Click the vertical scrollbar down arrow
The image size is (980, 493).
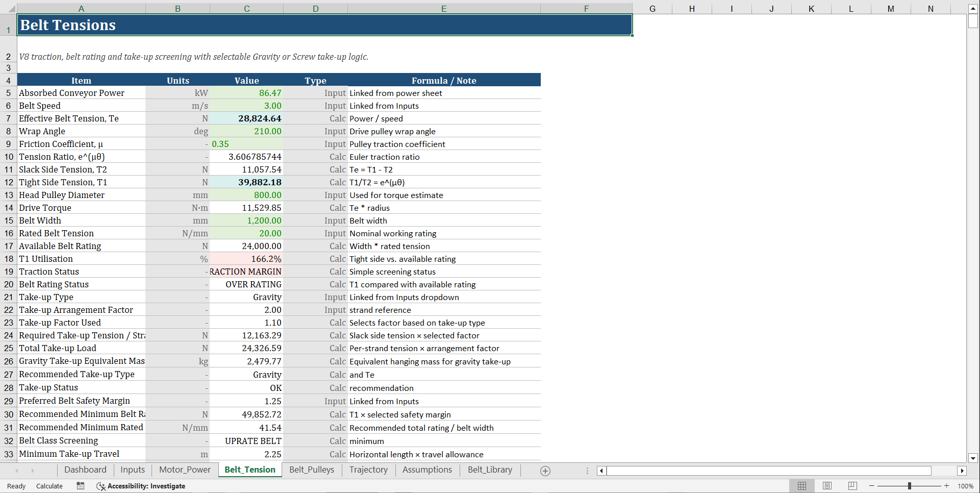point(973,458)
